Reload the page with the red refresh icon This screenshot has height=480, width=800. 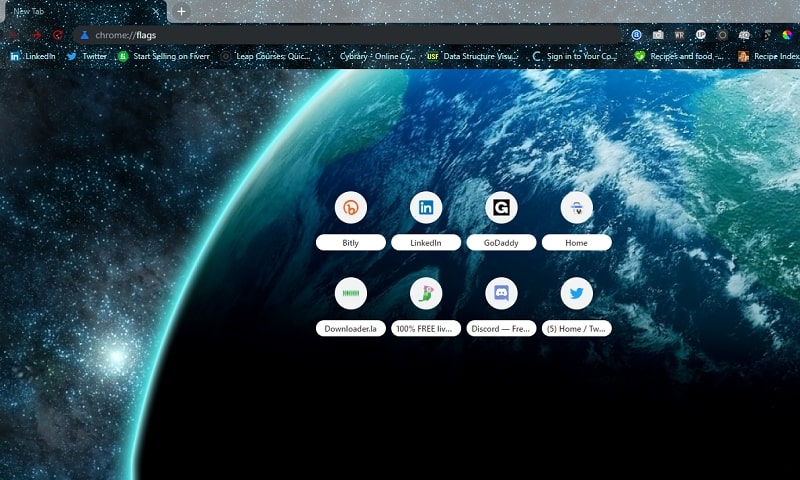tap(58, 35)
